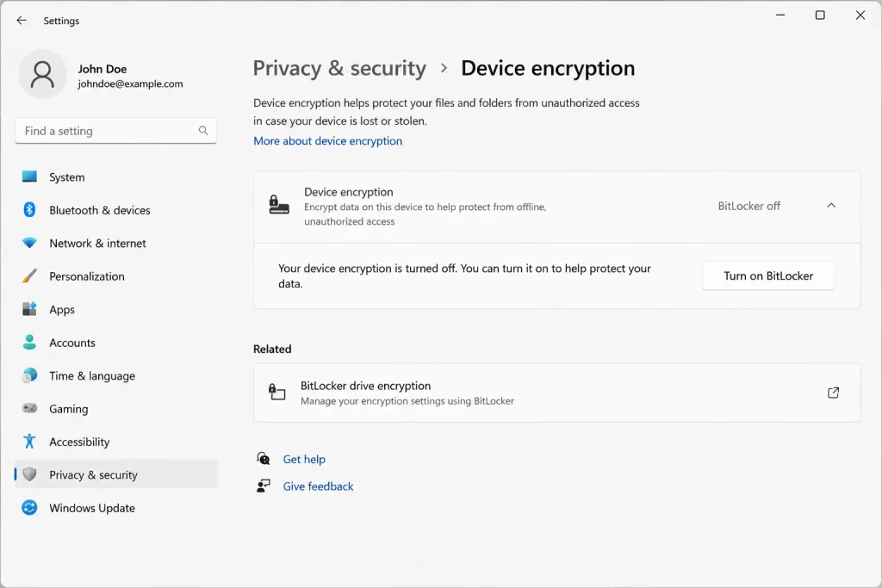The image size is (882, 588).
Task: Collapse the Device encryption section chevron
Action: (831, 206)
